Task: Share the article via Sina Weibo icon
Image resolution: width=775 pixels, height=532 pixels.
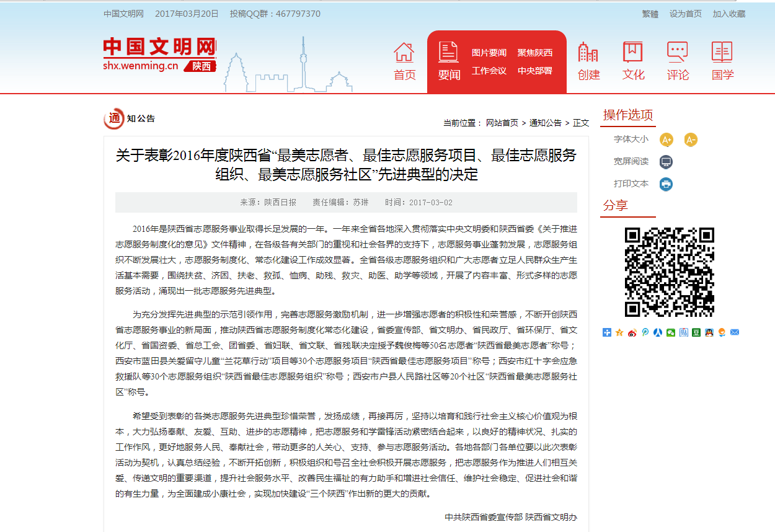Action: tap(632, 332)
